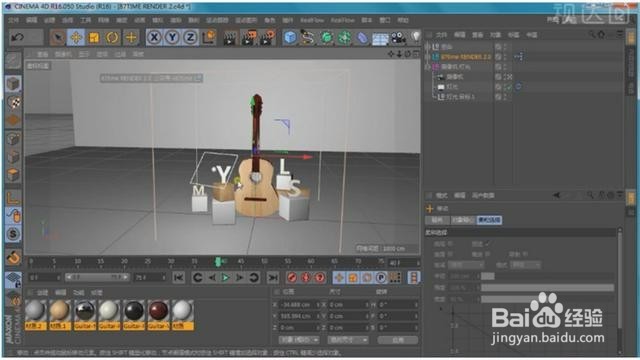The image size is (640, 360).
Task: Toggle visibility dots of B7time RENDER row
Action: (505, 57)
